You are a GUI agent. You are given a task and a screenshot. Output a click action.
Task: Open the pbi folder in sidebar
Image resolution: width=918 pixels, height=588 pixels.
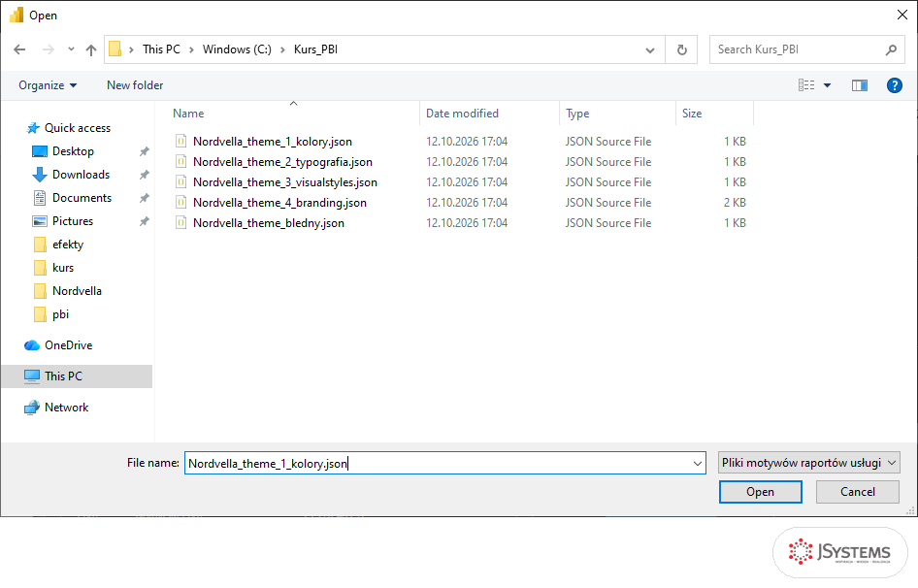point(60,315)
